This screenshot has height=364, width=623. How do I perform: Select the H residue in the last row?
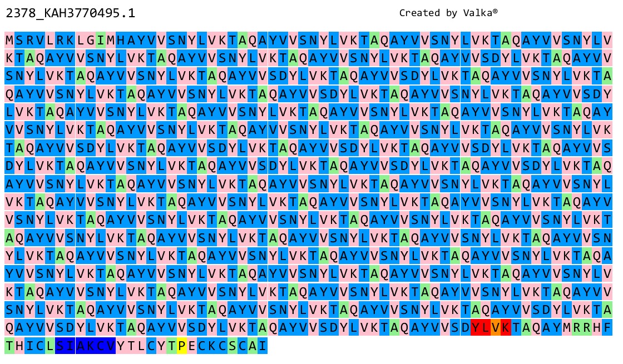(x=20, y=346)
